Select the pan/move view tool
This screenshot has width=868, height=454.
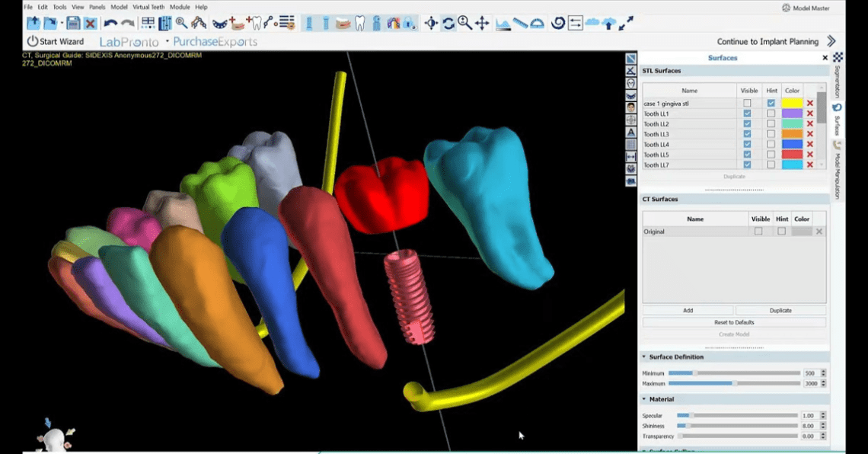click(482, 24)
